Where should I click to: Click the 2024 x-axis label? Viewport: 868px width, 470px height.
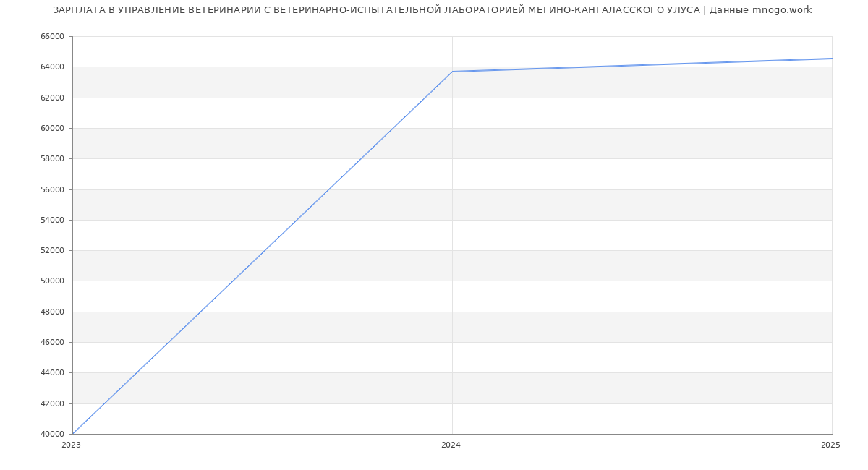[451, 445]
